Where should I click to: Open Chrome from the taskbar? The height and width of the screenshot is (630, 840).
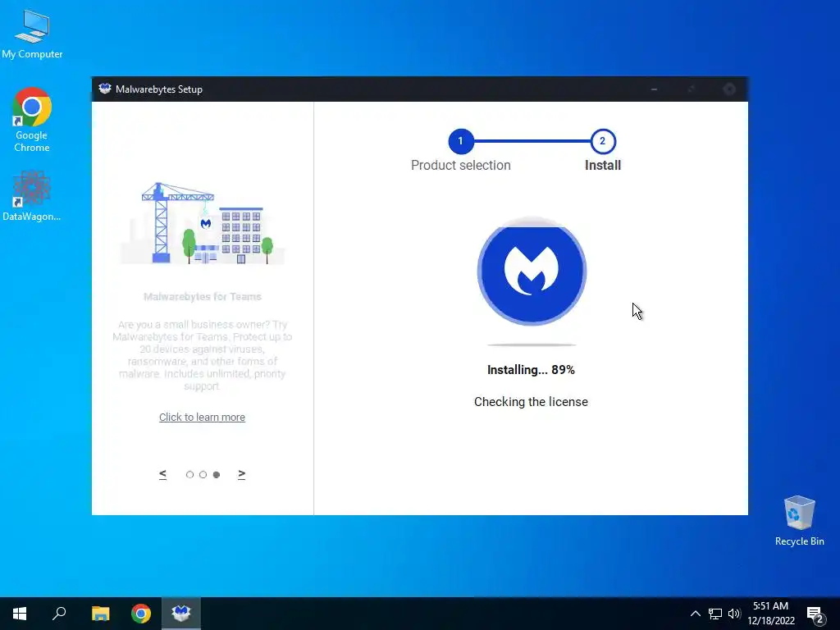(x=141, y=614)
